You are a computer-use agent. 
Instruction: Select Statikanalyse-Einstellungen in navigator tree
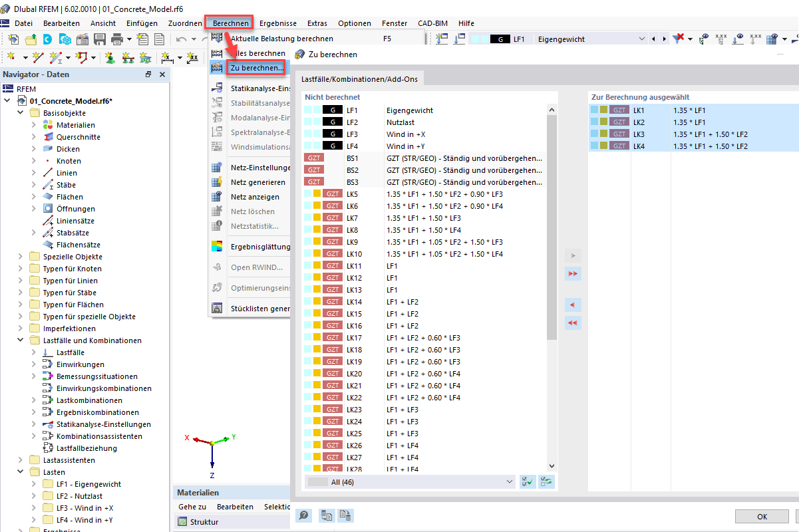point(103,424)
